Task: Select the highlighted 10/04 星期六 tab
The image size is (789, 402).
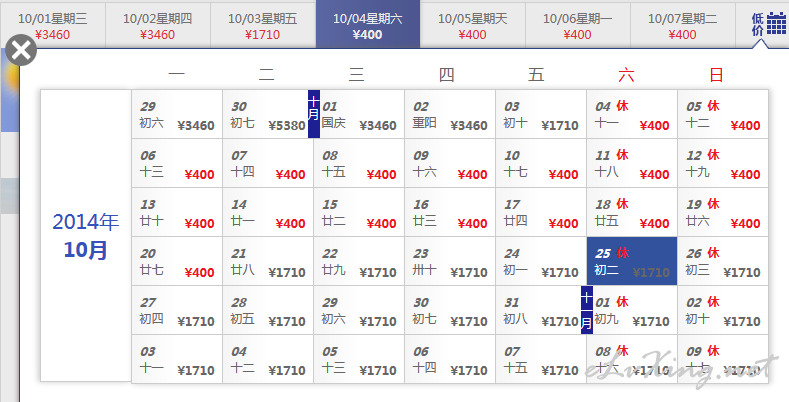Action: pos(368,25)
